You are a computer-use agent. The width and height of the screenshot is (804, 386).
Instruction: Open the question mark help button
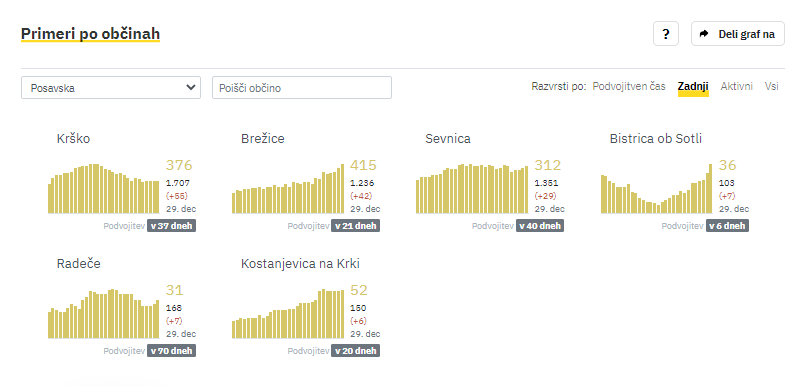click(666, 34)
